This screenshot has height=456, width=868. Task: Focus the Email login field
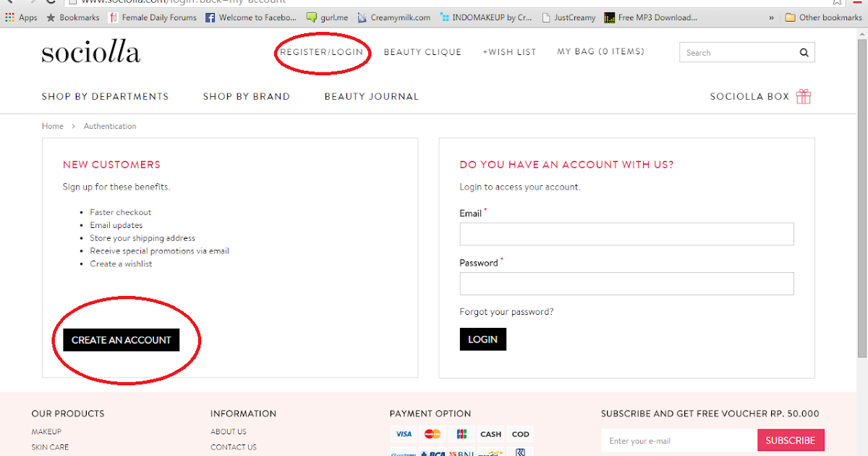coord(626,234)
